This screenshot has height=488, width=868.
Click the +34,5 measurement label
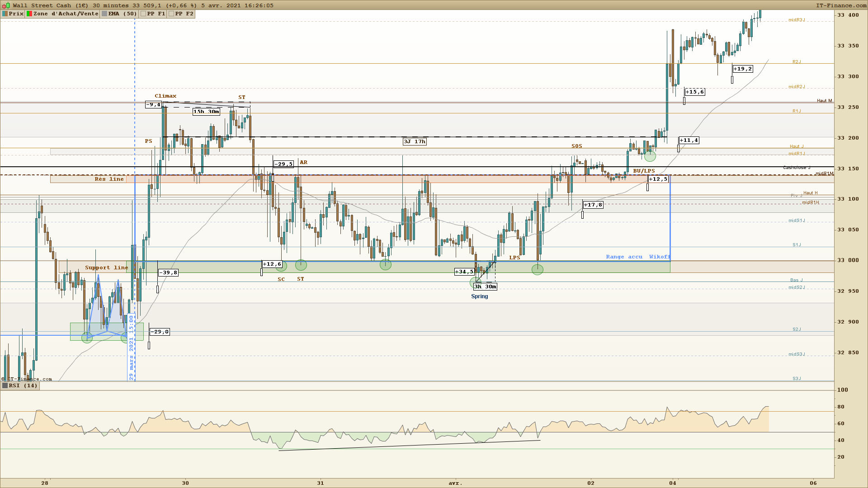[x=464, y=272]
